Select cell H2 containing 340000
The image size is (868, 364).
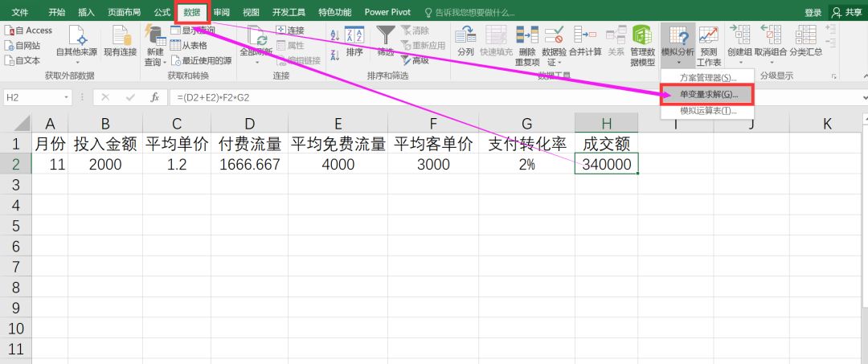tap(606, 164)
